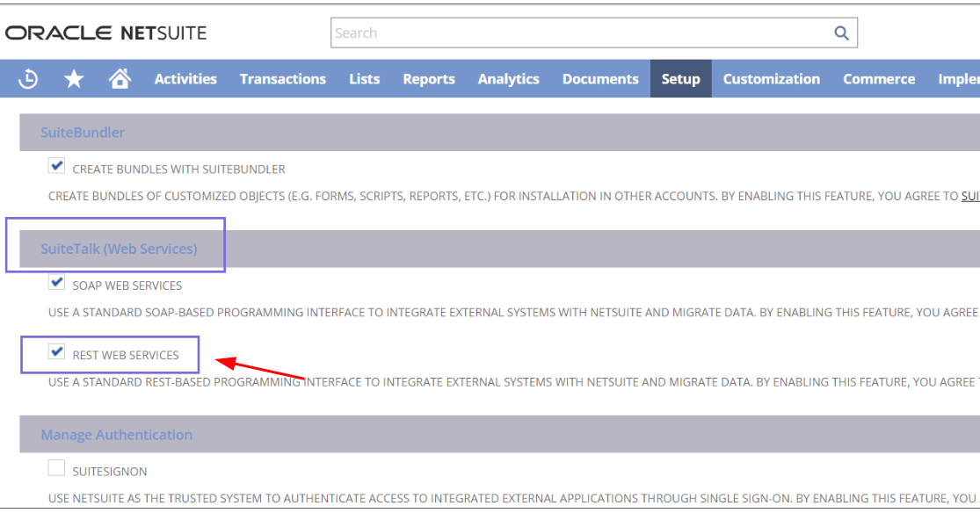Click the CREATE BUNDLES WITH SUITEBUNDLER label
The image size is (980, 513).
pos(178,170)
